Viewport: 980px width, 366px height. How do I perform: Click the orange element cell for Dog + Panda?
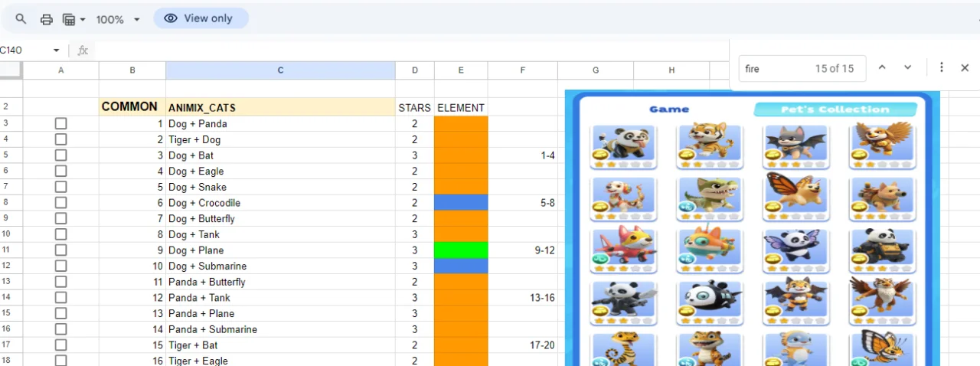point(461,123)
